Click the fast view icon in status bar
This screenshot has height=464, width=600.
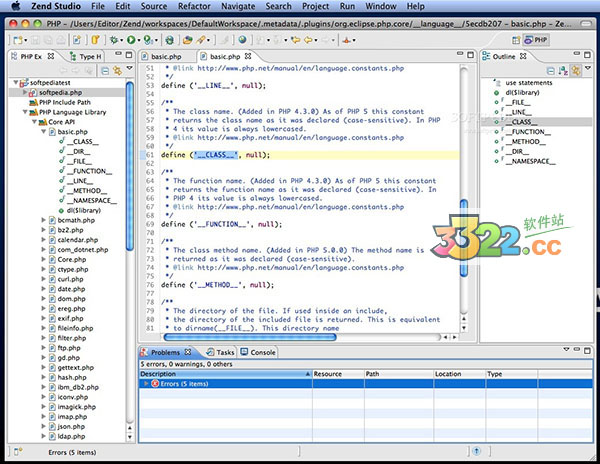tap(18, 452)
